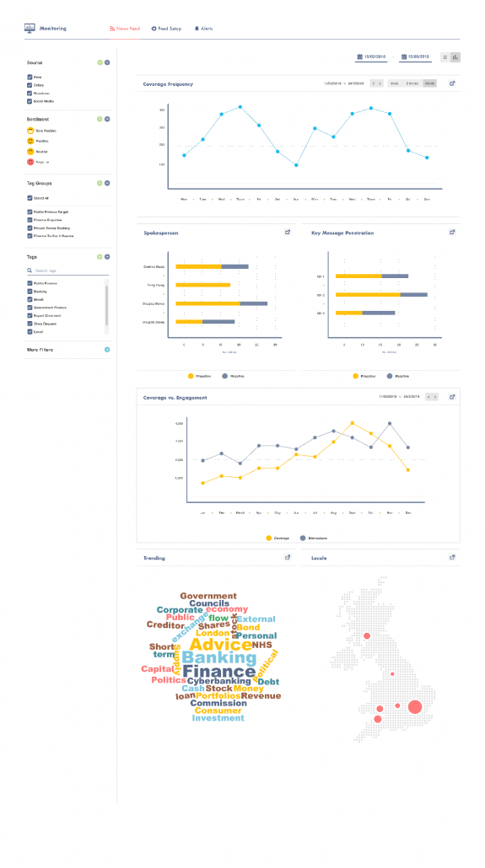Click 'Finance' in the trending word cloud

tap(219, 672)
